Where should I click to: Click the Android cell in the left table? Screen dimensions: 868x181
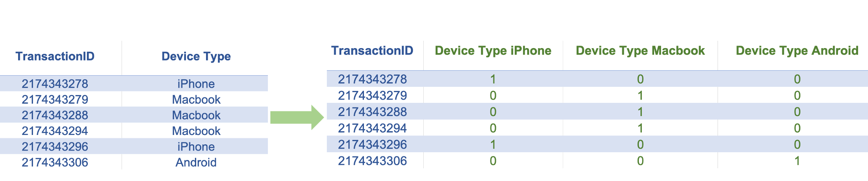point(196,162)
